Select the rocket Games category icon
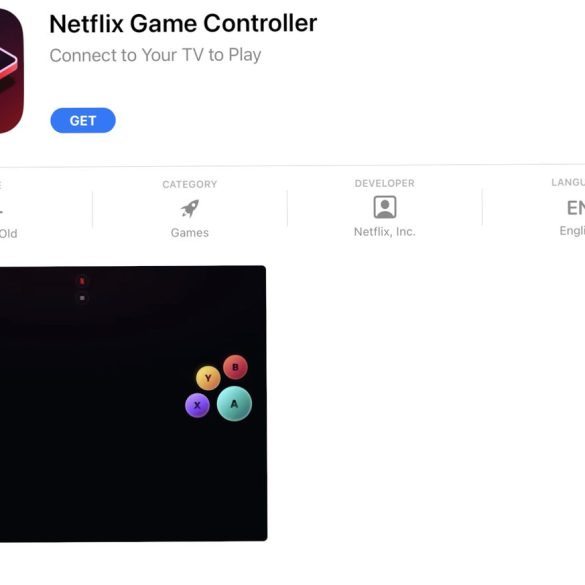 click(190, 208)
